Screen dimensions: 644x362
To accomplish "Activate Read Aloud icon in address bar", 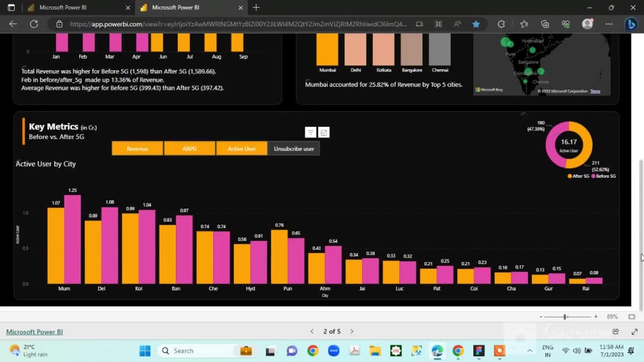I will [457, 24].
